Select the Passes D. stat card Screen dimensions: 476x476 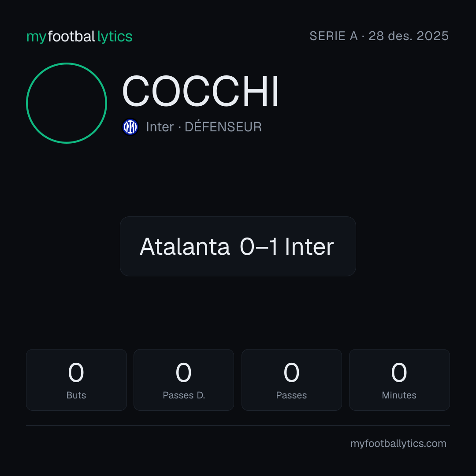pyautogui.click(x=184, y=380)
